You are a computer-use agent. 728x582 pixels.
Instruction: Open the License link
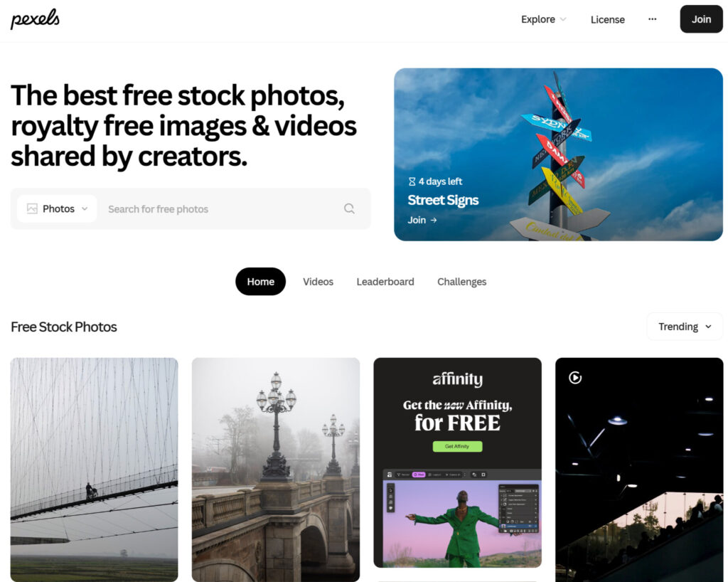607,19
